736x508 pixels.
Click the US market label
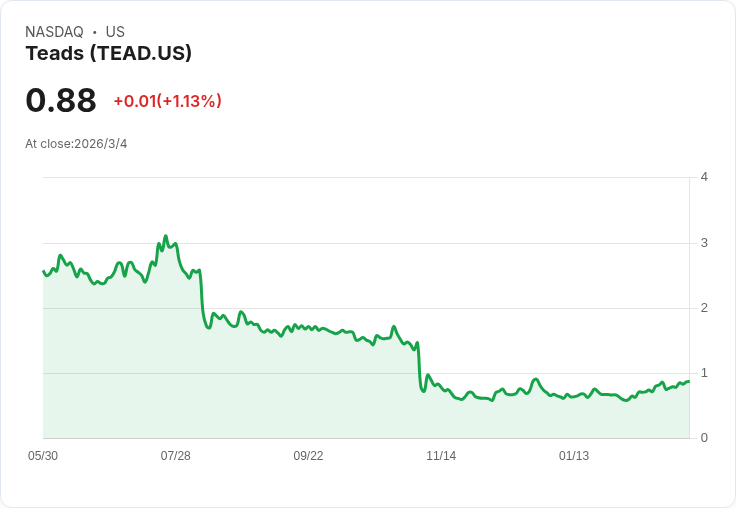[x=115, y=32]
